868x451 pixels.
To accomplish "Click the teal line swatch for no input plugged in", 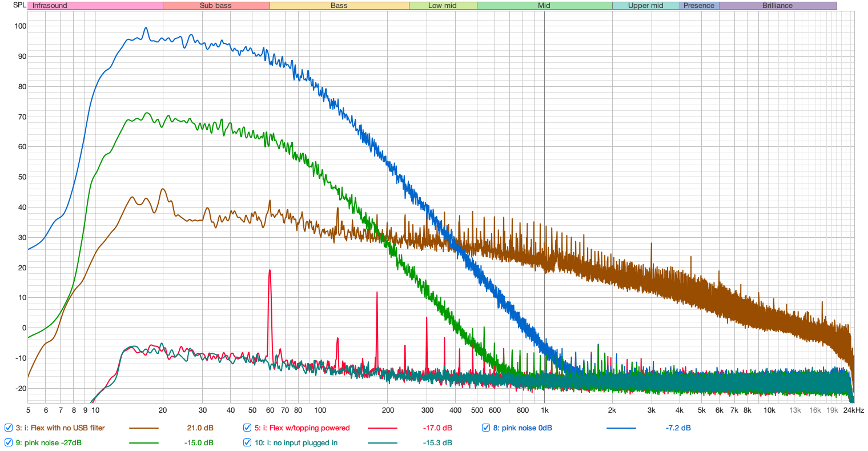I will 382,443.
